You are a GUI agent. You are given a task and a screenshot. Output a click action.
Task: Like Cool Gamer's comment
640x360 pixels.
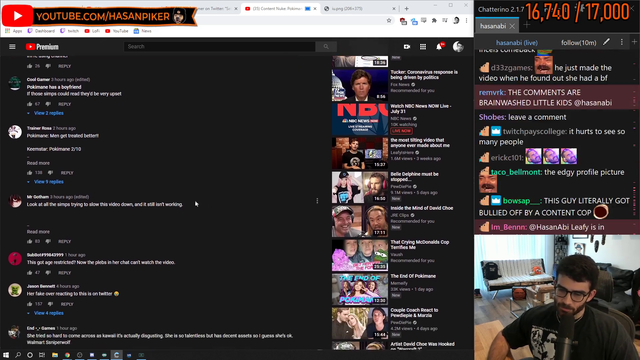point(29,104)
